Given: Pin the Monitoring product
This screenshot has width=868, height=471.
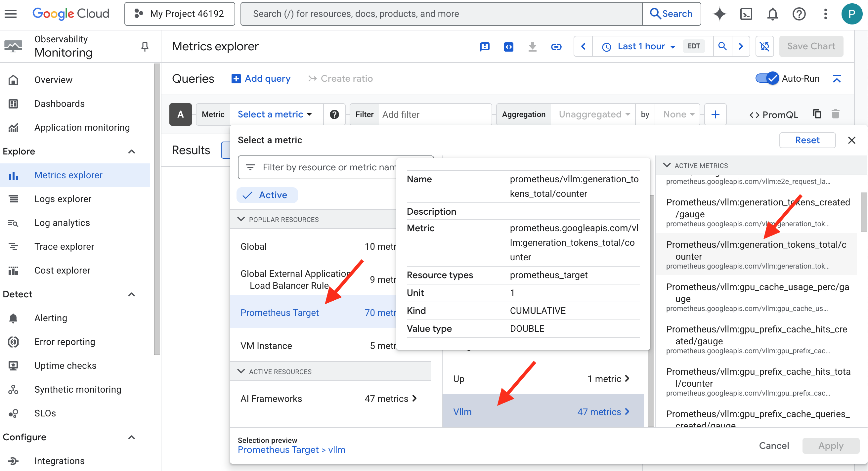Looking at the screenshot, I should coord(145,47).
